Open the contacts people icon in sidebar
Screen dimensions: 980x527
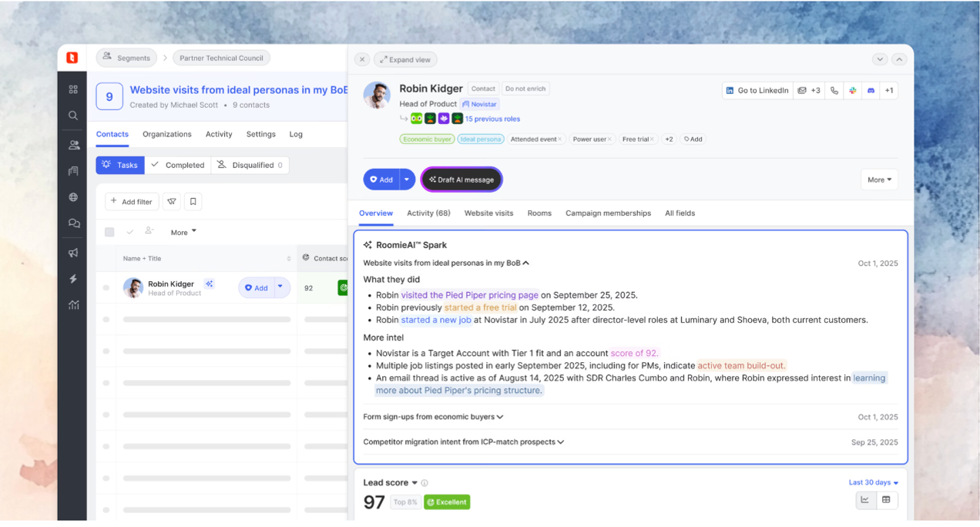pos(73,145)
